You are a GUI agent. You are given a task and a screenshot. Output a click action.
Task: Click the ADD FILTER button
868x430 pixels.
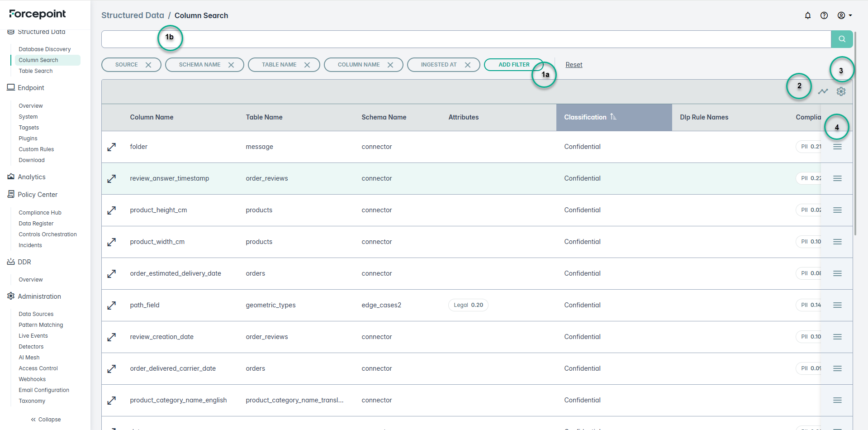point(513,65)
